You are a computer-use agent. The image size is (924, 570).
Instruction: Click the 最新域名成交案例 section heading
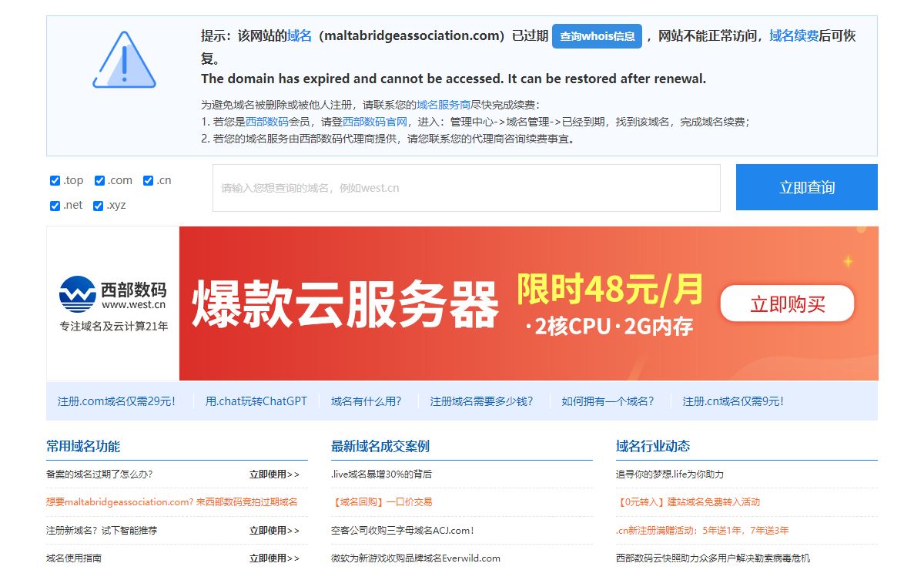click(x=380, y=446)
